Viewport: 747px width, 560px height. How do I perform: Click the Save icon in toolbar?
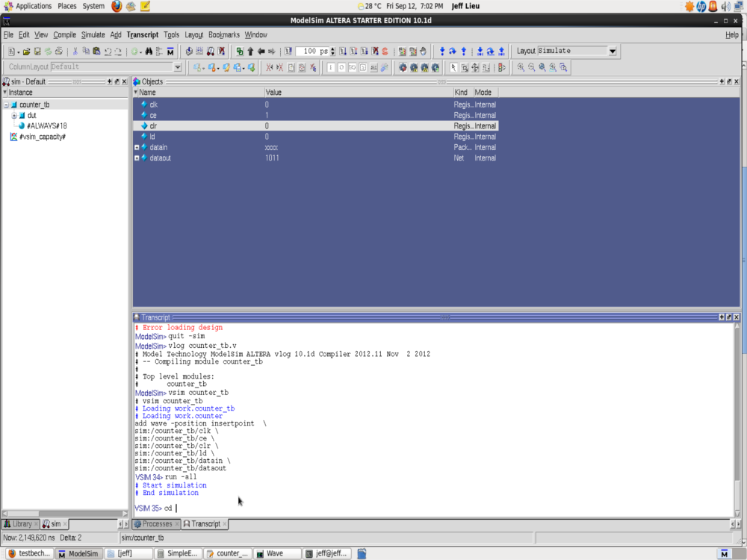[37, 52]
